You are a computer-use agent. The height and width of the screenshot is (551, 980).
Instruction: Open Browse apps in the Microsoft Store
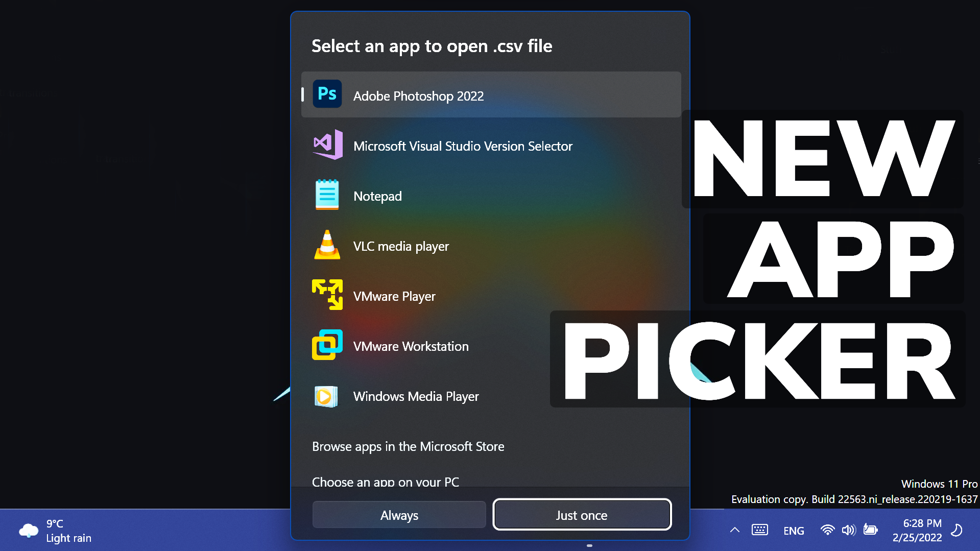click(408, 446)
